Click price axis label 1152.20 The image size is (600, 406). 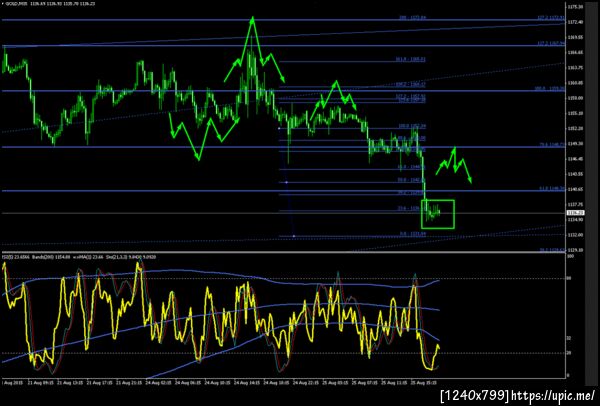[x=576, y=129]
